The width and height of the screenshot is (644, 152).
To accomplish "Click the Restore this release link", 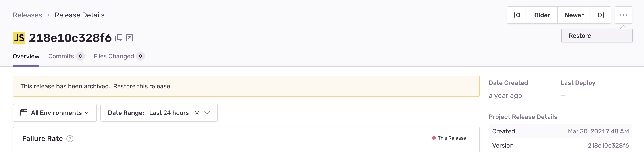I will coord(141,86).
